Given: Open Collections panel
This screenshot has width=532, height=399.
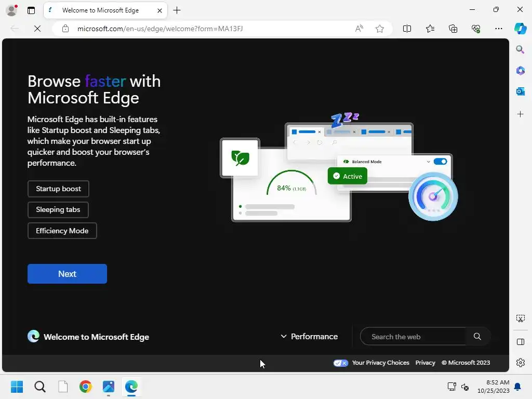Looking at the screenshot, I should tap(453, 29).
